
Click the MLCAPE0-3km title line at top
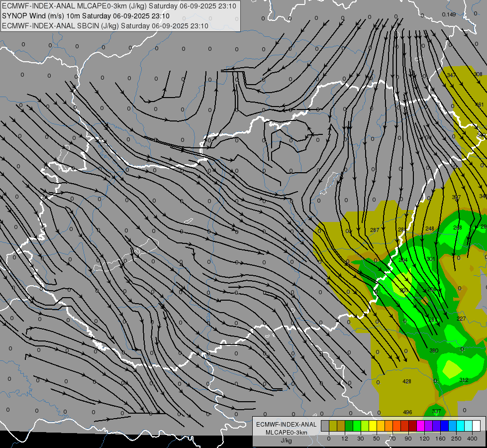pyautogui.click(x=119, y=6)
